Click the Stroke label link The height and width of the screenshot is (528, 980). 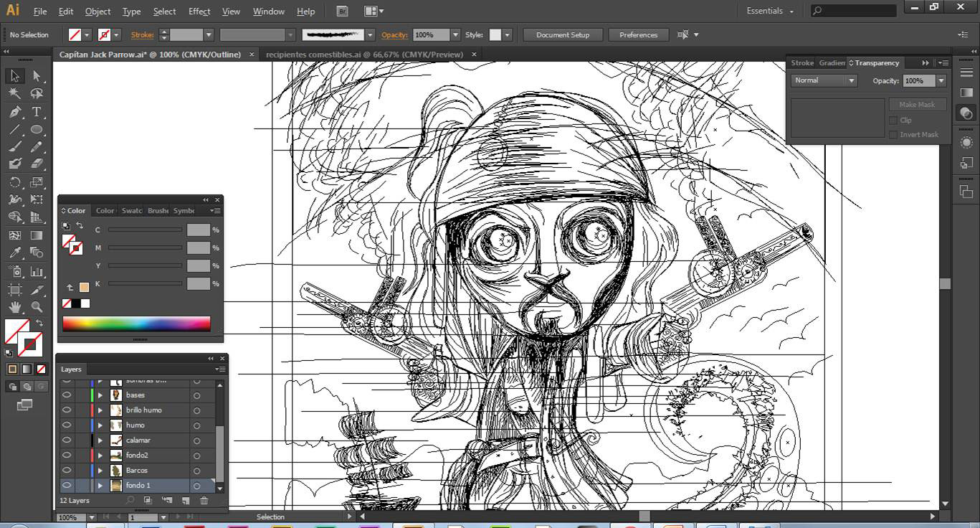(142, 34)
